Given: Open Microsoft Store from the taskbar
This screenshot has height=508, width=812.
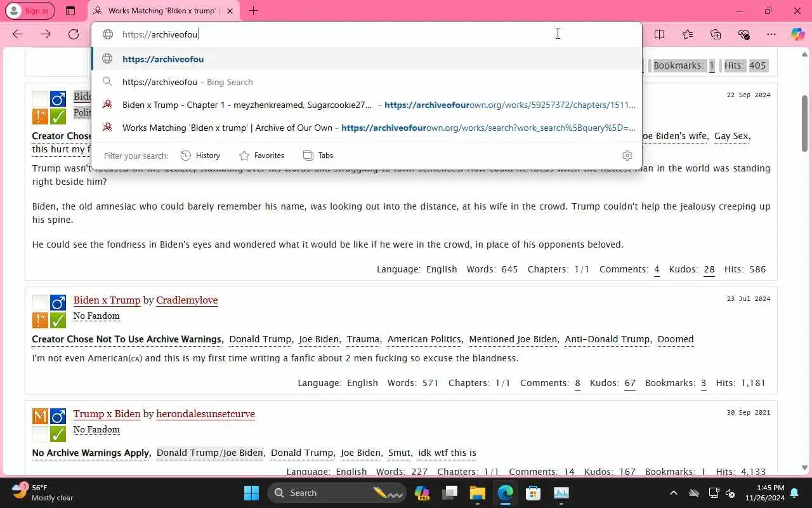Looking at the screenshot, I should (x=534, y=493).
